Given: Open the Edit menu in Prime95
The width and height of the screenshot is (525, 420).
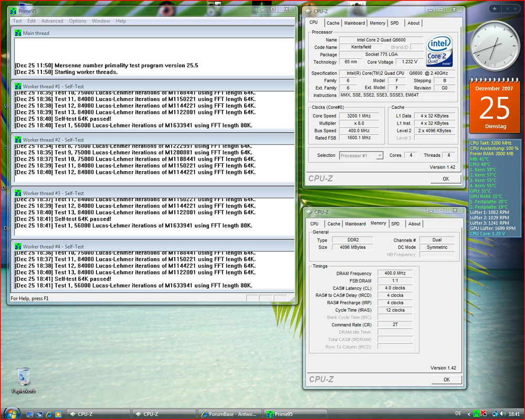Looking at the screenshot, I should click(31, 21).
